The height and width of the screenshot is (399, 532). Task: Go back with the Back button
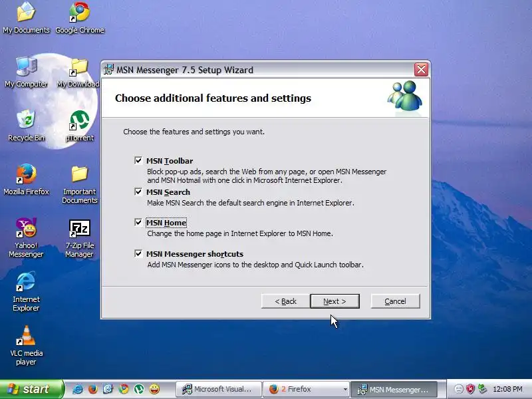(x=285, y=301)
